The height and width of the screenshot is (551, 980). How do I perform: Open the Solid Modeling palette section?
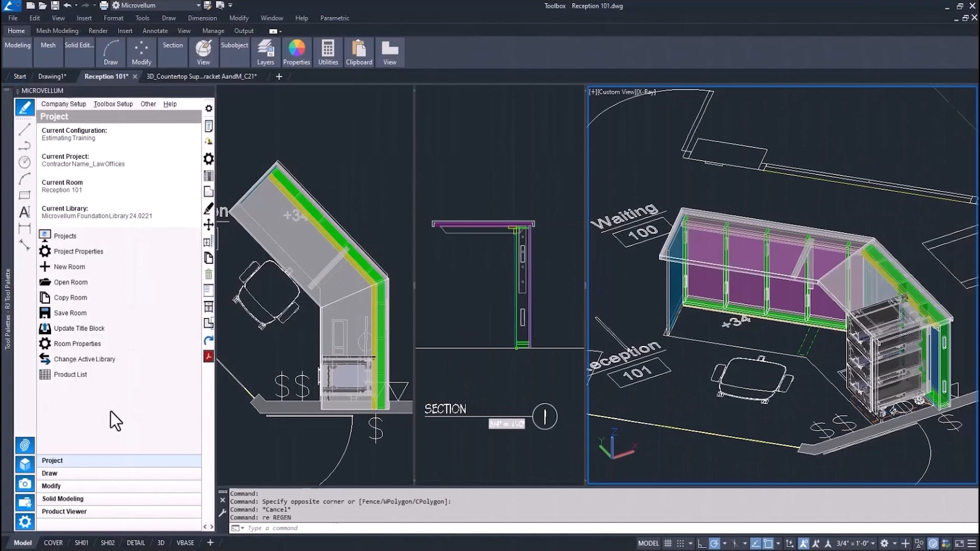tap(118, 499)
